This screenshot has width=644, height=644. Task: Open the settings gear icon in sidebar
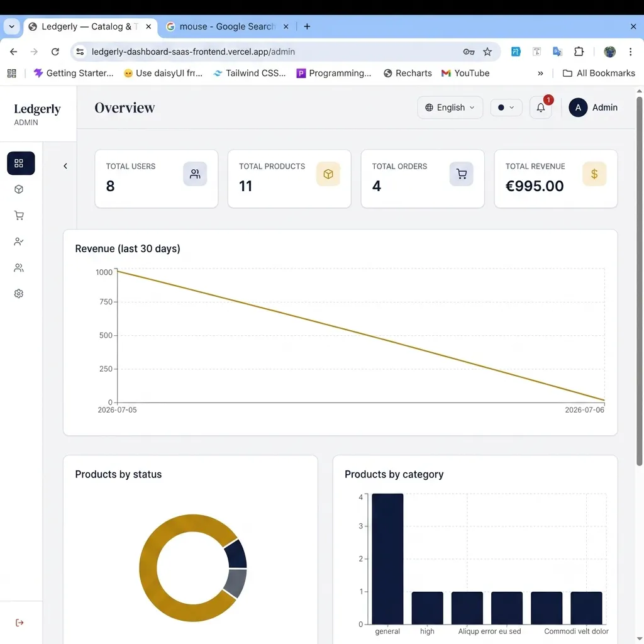click(19, 294)
